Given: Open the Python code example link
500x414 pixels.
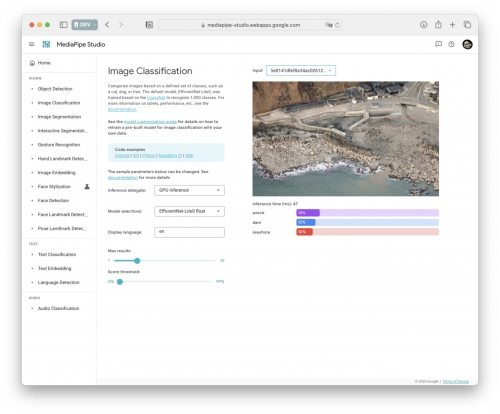Looking at the screenshot, I should (x=148, y=156).
